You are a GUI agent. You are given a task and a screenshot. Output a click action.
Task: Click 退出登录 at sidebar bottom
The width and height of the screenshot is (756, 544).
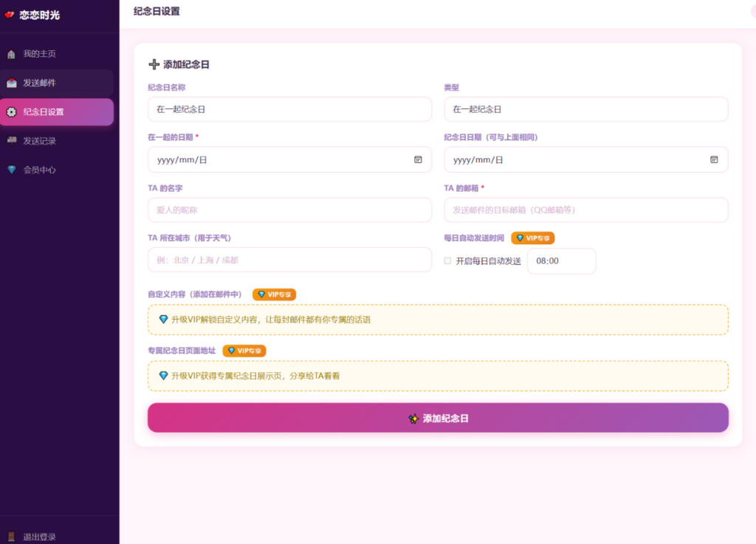57,537
